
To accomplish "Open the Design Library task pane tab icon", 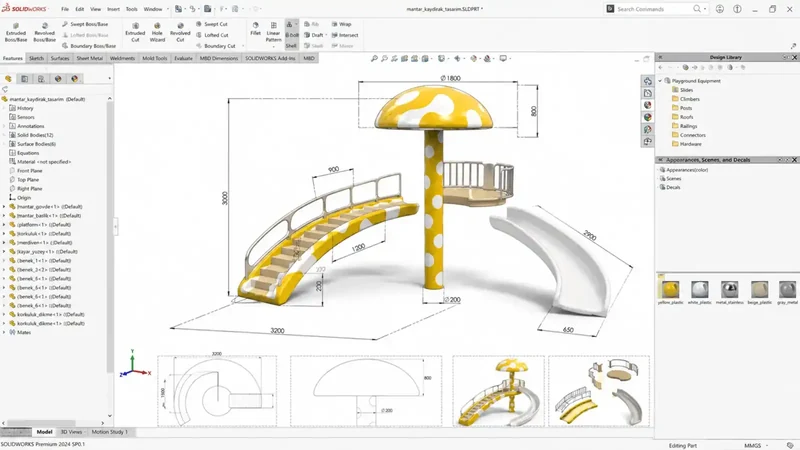I will pos(647,93).
